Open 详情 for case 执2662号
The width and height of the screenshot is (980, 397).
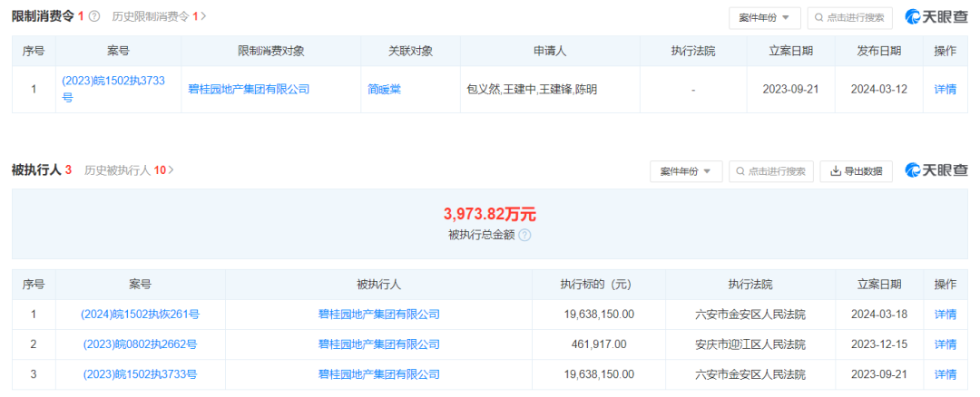pos(945,344)
